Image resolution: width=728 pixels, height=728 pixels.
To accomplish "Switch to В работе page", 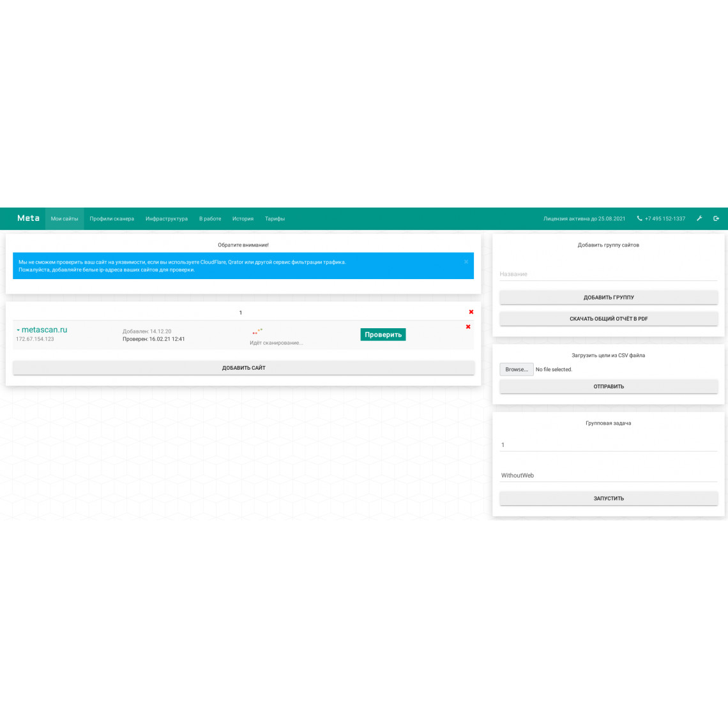I will tap(210, 218).
